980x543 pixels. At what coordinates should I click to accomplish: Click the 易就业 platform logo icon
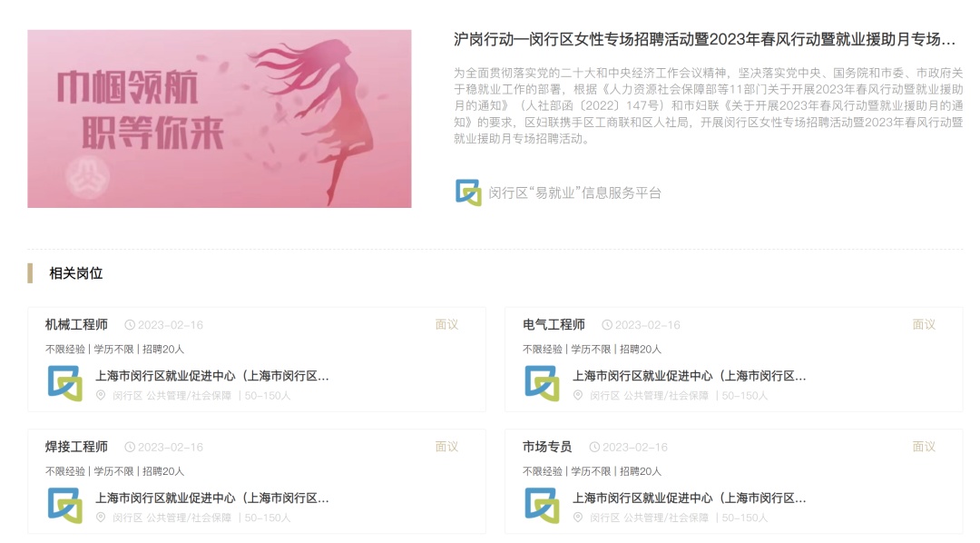468,193
